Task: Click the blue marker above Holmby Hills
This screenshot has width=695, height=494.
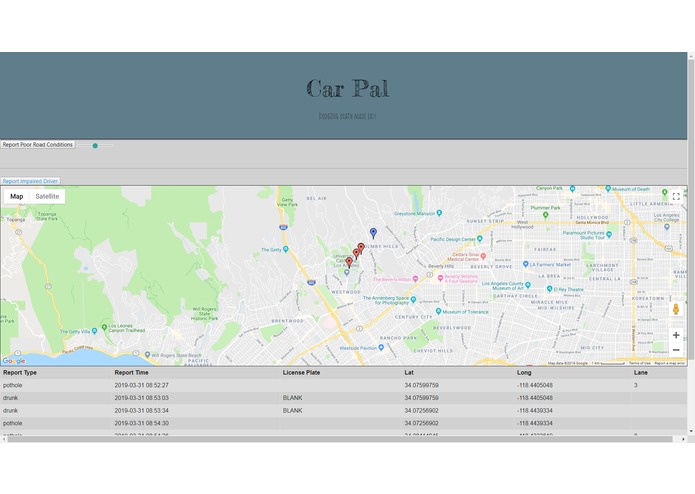Action: (373, 233)
